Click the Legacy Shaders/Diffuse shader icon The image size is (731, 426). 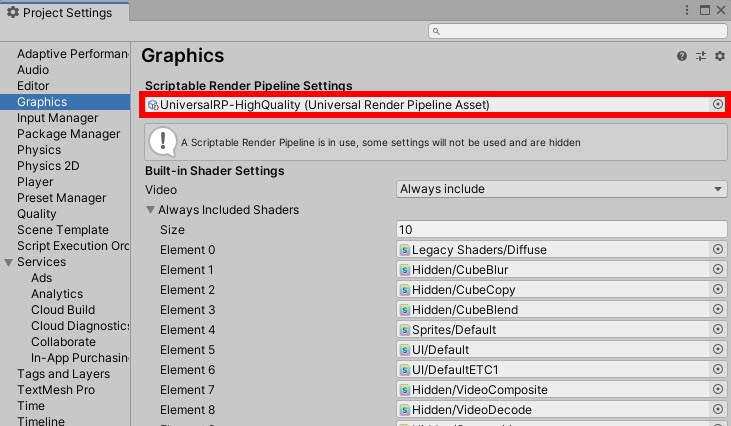pos(405,250)
